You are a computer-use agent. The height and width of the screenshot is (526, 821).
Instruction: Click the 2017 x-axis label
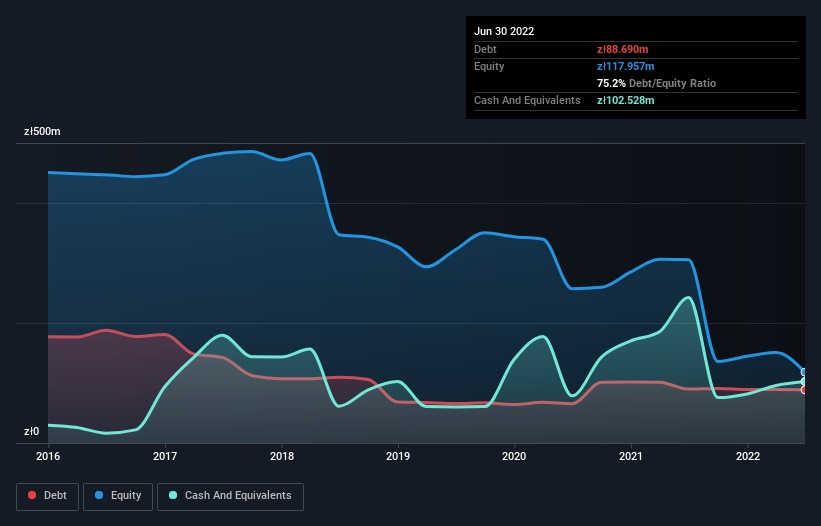click(x=165, y=456)
